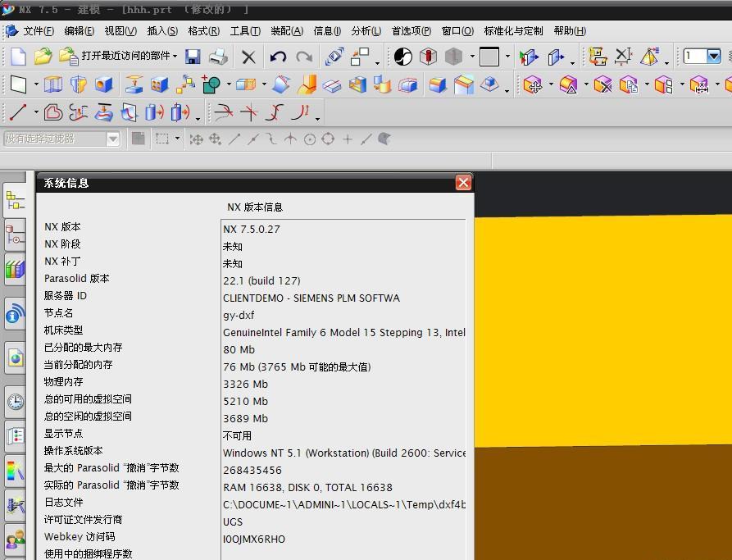
Task: Select the 22.1 (build 127) value
Action: 261,280
